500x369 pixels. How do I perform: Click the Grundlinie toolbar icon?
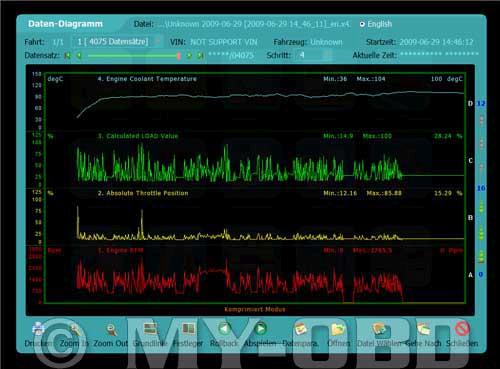(x=150, y=329)
